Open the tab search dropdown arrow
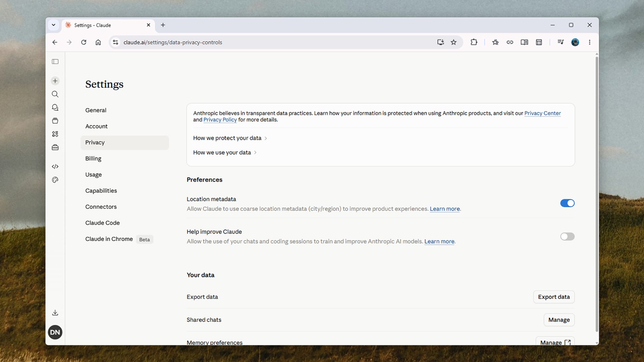Screen dimensions: 644x362 53,25
